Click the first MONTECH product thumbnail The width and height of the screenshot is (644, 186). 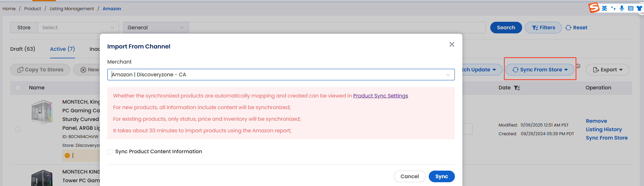[x=42, y=112]
